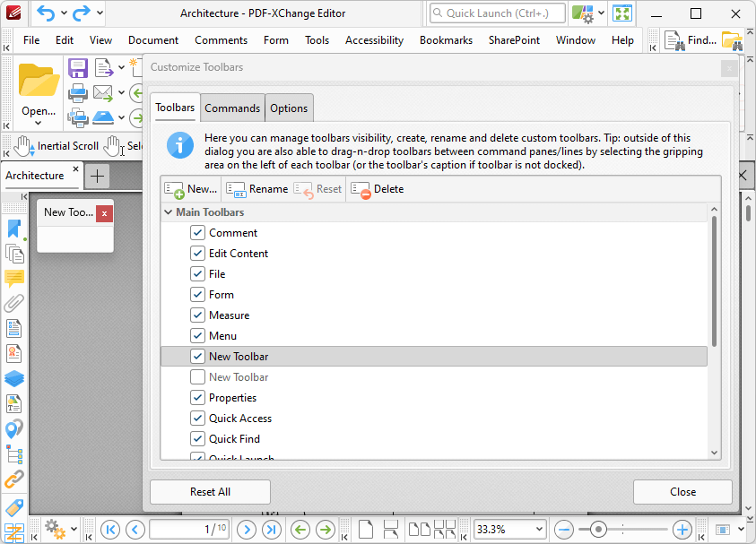Open a new document tab plus button
This screenshot has height=544, width=756.
click(x=98, y=176)
